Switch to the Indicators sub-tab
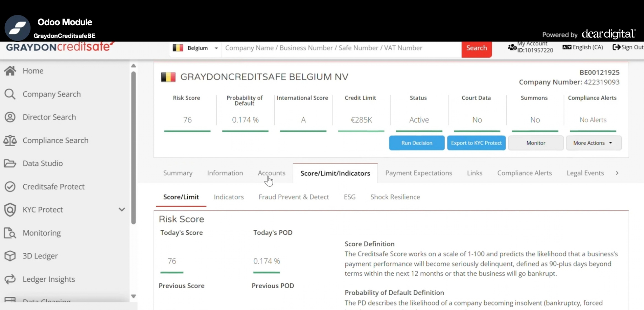Screen dimensions: 644x310 click(229, 197)
